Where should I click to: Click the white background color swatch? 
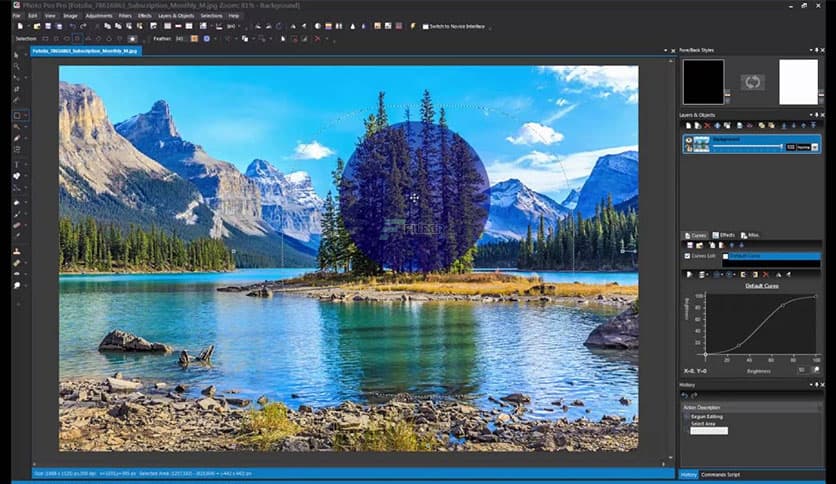[798, 82]
